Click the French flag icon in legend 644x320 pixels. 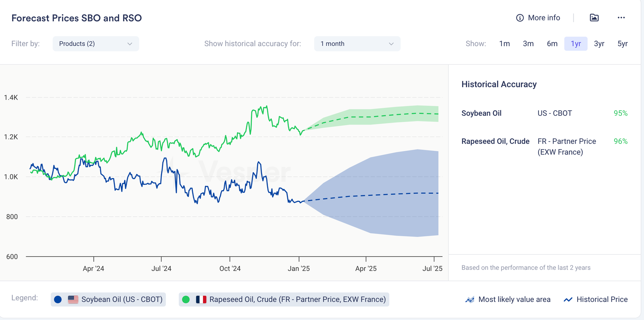[x=201, y=299]
